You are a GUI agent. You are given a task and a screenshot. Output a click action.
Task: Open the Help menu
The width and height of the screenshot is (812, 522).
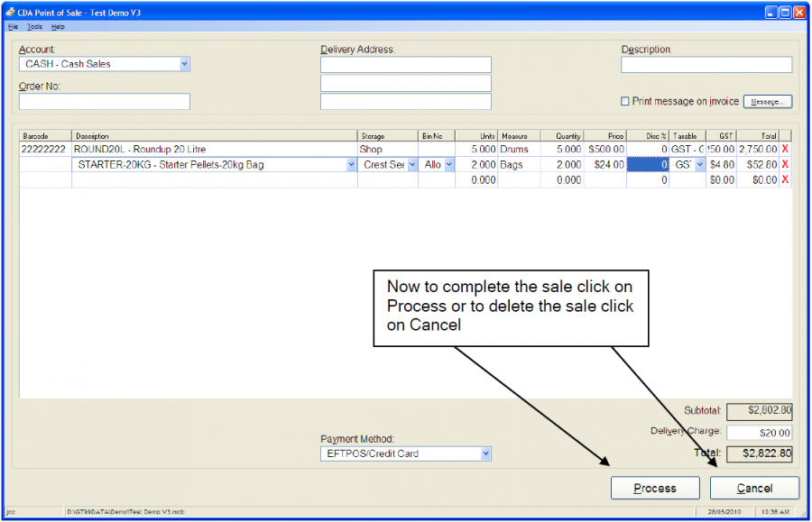pos(58,26)
